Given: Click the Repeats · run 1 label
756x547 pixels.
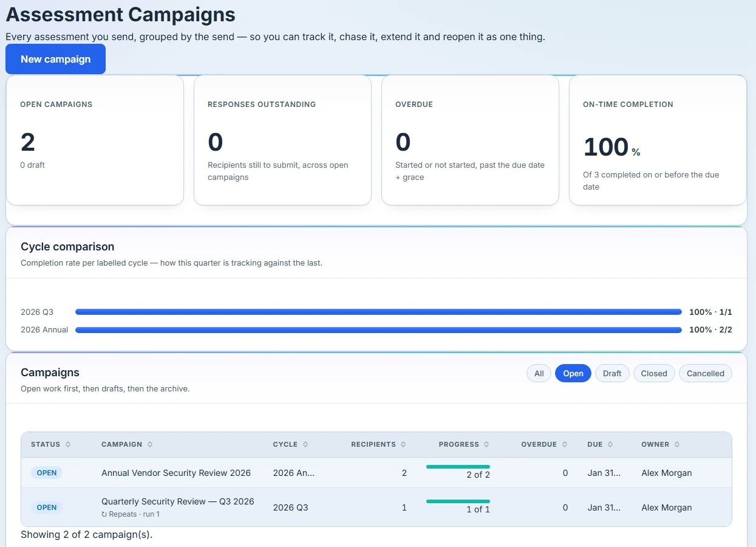Looking at the screenshot, I should click(131, 514).
